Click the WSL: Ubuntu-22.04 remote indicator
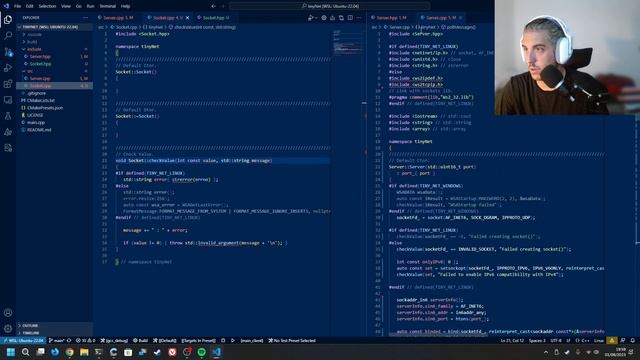The image size is (640, 360). pyautogui.click(x=23, y=340)
